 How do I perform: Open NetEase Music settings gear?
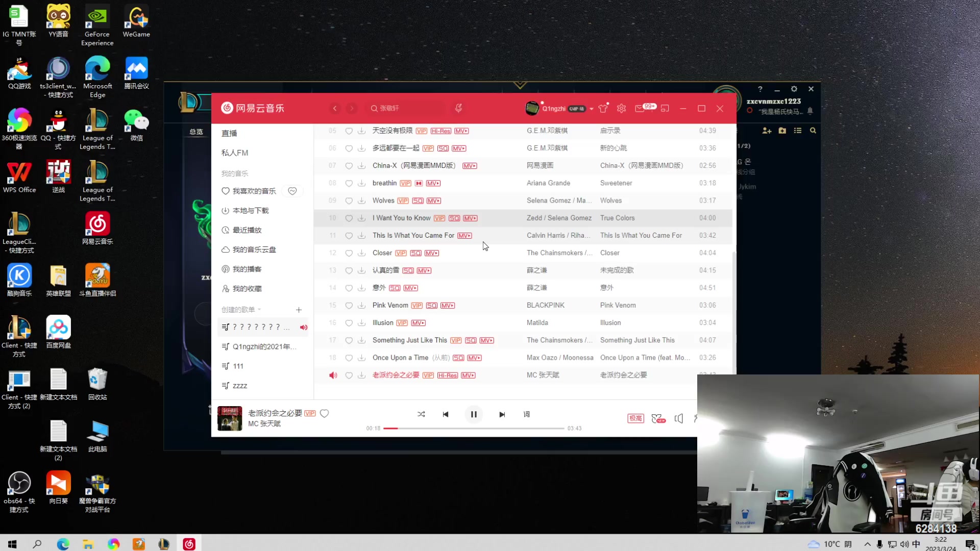(x=621, y=108)
